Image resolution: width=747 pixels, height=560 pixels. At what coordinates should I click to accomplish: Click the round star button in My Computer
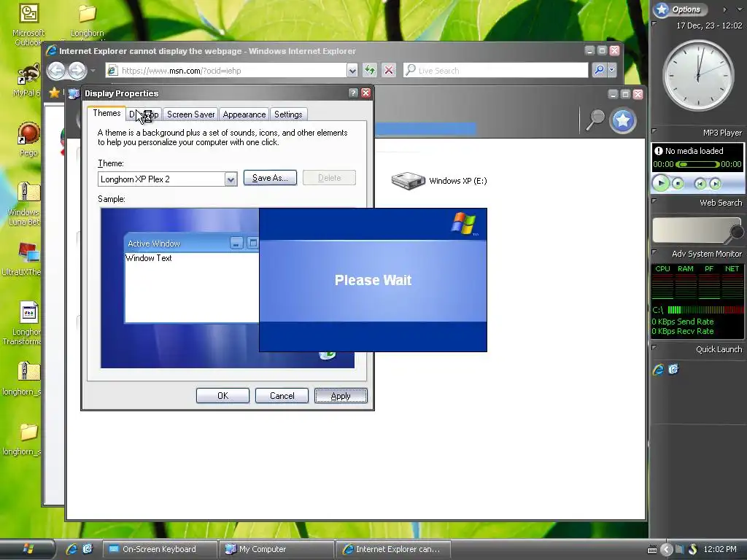(623, 120)
